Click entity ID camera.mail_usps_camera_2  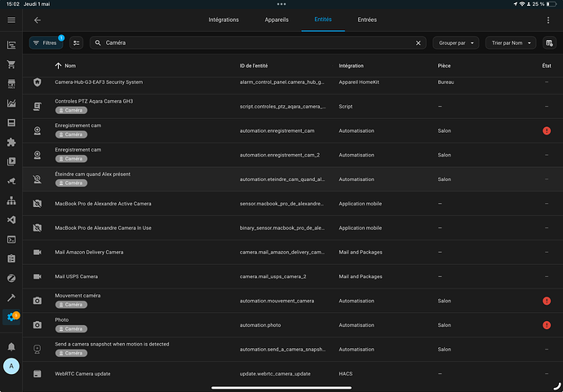[273, 276]
